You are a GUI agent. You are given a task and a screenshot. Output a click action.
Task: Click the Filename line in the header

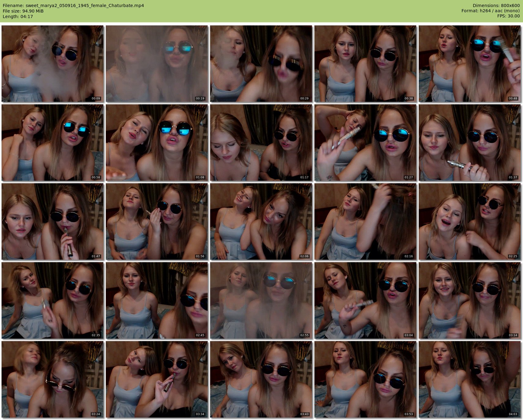[73, 6]
